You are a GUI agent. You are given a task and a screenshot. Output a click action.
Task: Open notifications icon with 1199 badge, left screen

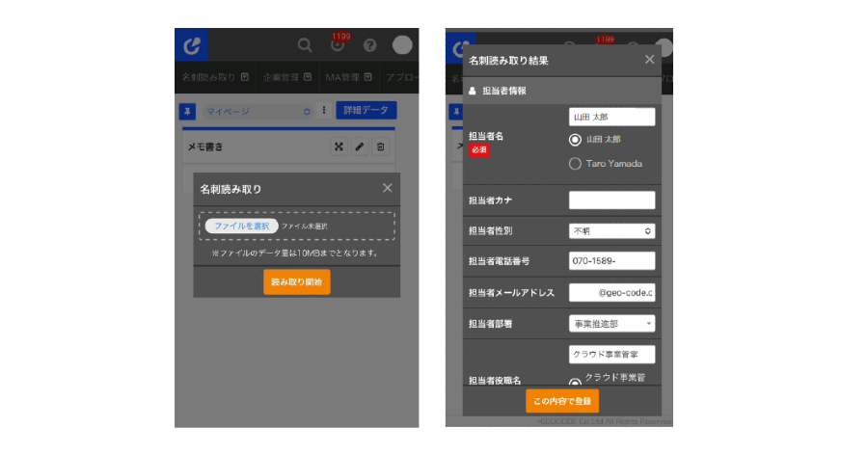[338, 44]
